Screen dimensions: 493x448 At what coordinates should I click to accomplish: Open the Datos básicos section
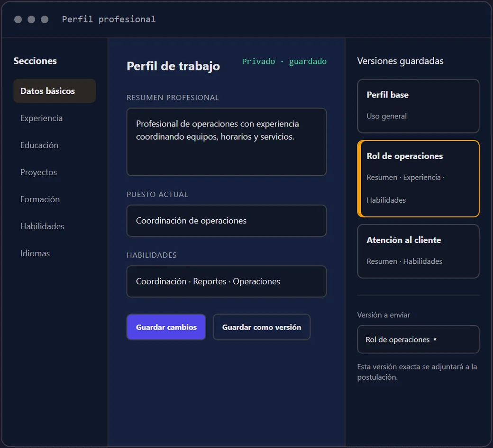point(55,91)
